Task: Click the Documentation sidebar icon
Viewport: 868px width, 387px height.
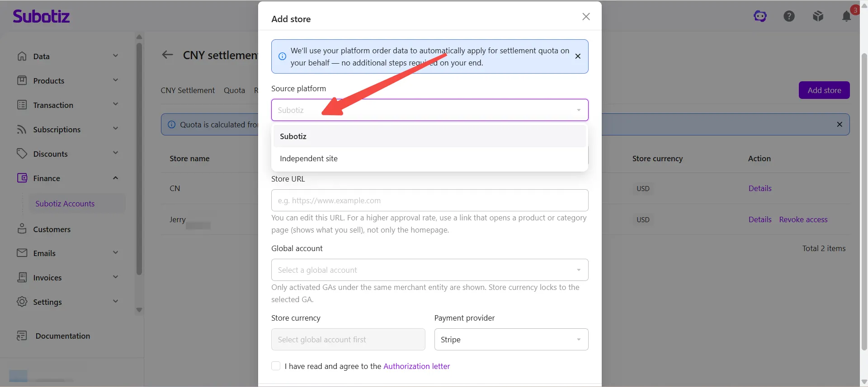Action: pos(22,336)
